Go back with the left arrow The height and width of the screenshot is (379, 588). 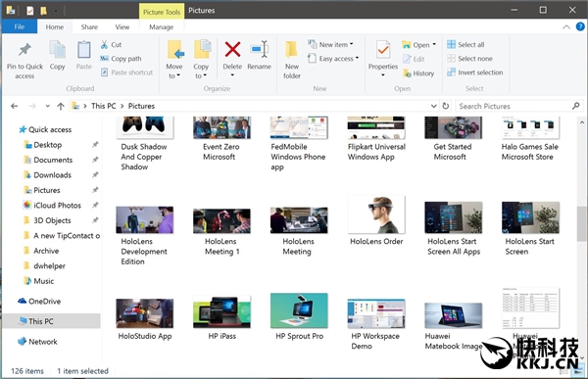coord(15,106)
